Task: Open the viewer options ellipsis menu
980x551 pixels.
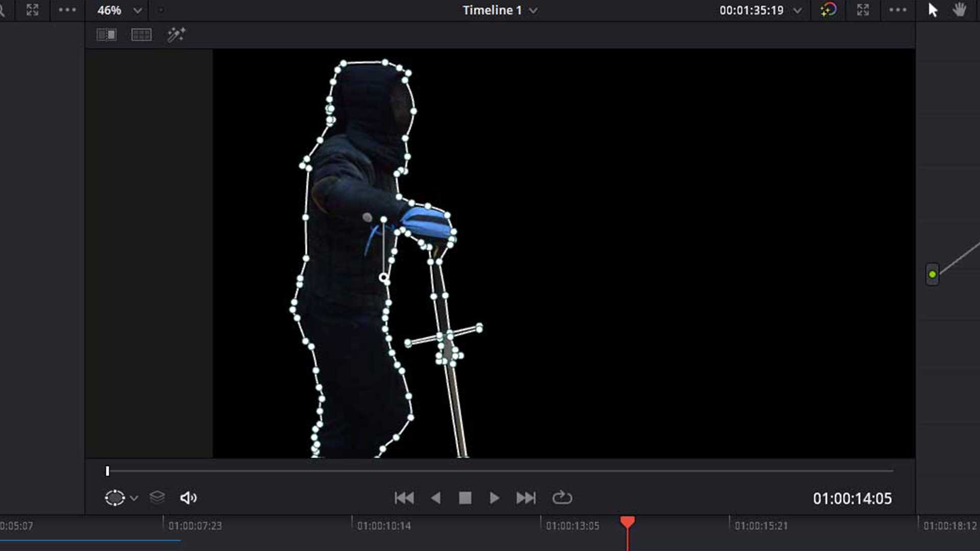Action: (897, 9)
